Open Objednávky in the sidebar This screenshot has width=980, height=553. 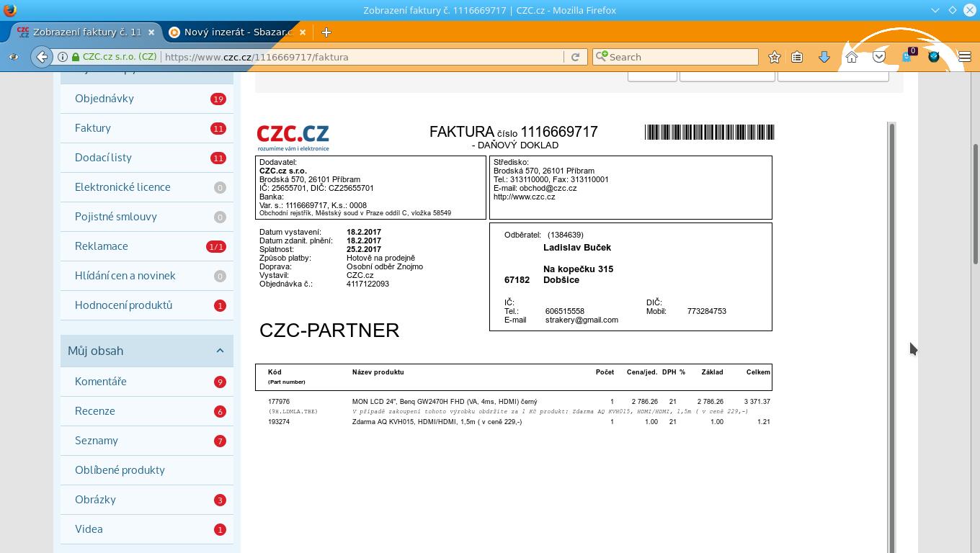tap(104, 99)
